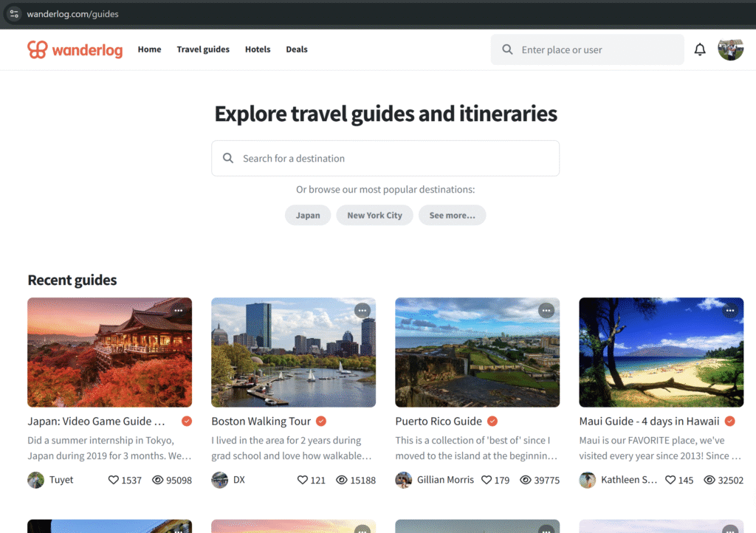Focus the Enter place or user field

click(x=587, y=49)
